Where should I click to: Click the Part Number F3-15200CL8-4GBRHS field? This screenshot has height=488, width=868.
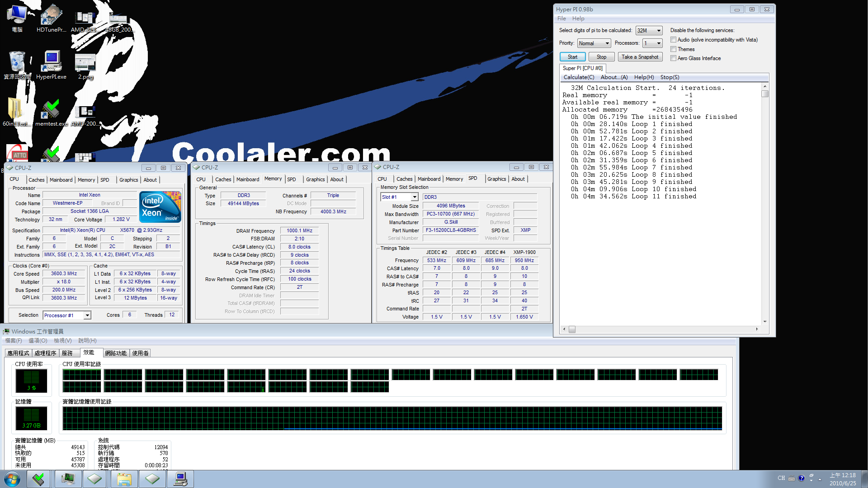(x=451, y=230)
